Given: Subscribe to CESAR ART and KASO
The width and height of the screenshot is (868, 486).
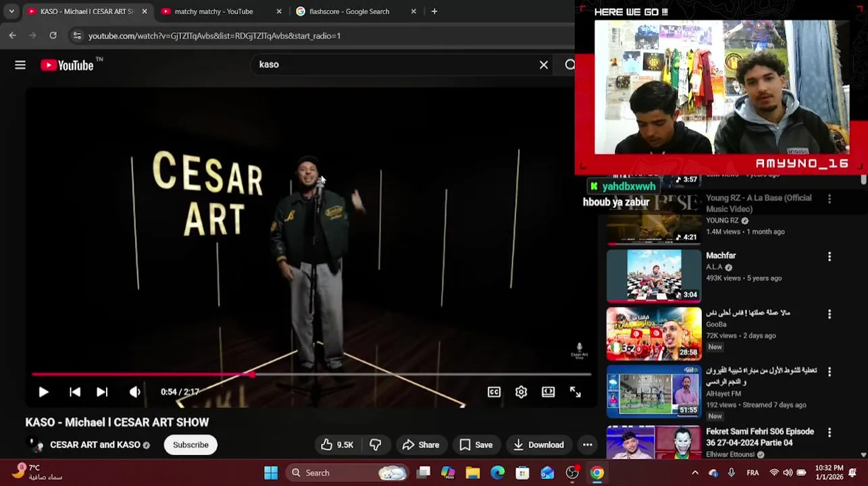Looking at the screenshot, I should click(190, 445).
